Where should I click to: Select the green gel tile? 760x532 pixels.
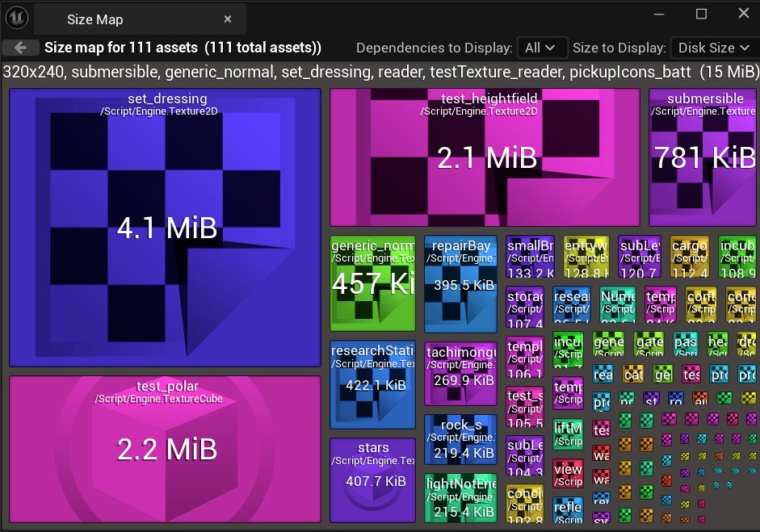663,374
